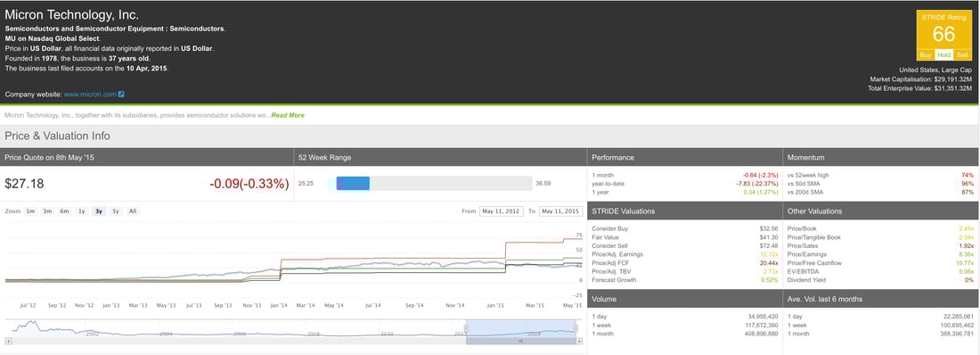Image resolution: width=980 pixels, height=355 pixels.
Task: Click the navigator left range handle
Action: pos(466,328)
